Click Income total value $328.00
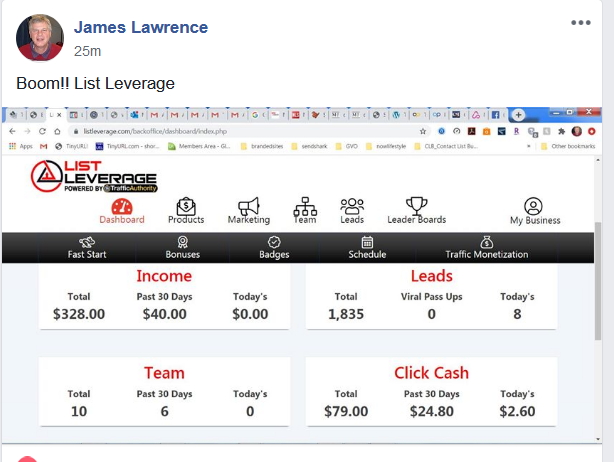614x462 pixels. pyautogui.click(x=79, y=314)
